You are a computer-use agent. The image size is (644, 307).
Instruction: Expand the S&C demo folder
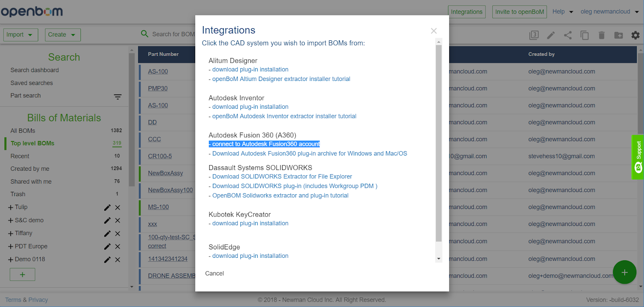10,220
